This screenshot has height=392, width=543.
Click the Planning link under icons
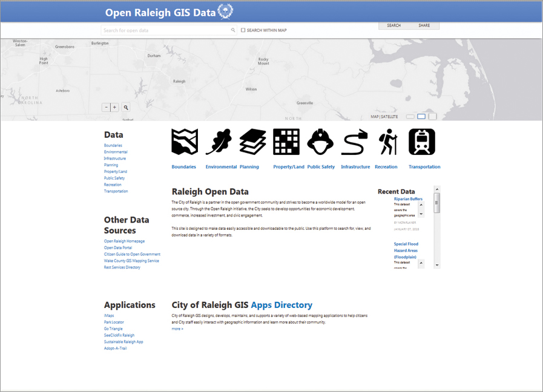[249, 167]
